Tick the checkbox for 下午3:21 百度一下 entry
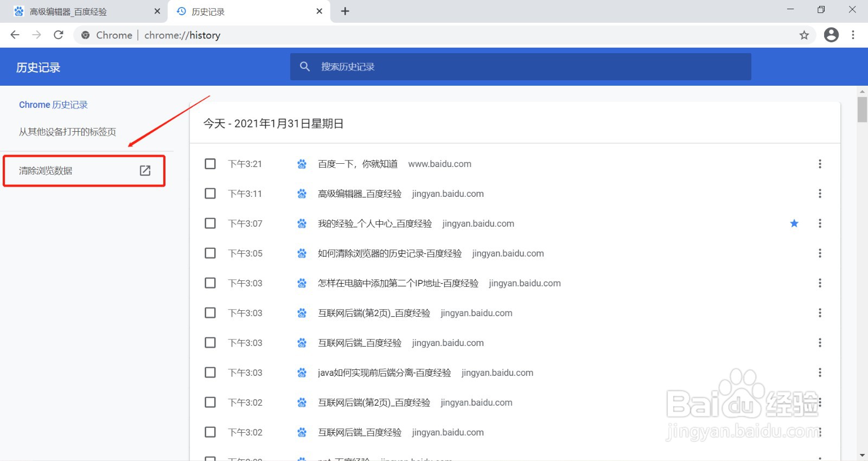Image resolution: width=868 pixels, height=461 pixels. point(210,164)
